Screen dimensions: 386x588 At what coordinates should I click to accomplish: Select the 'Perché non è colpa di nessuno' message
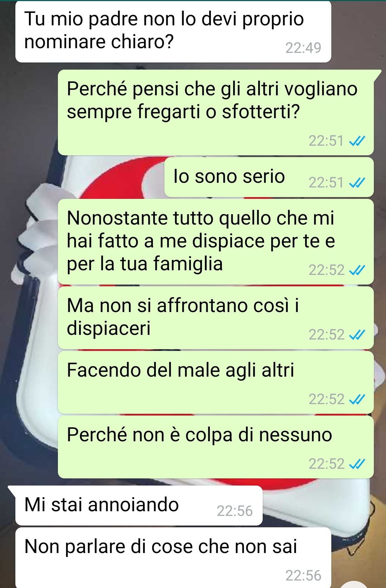tap(216, 447)
